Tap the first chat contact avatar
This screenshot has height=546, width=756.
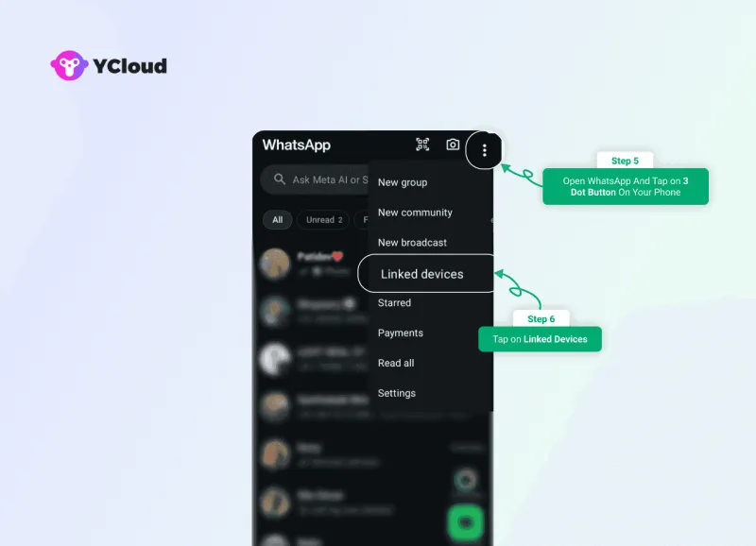pos(275,264)
